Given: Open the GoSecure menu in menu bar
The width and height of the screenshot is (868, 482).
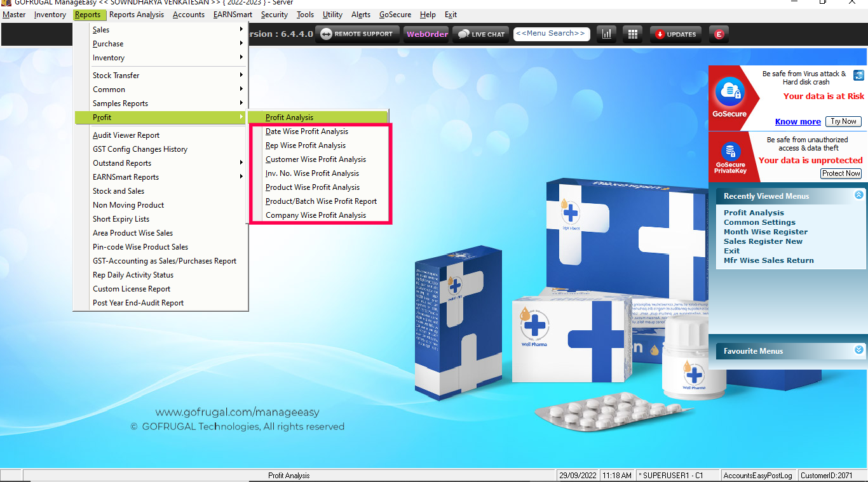Looking at the screenshot, I should click(395, 15).
